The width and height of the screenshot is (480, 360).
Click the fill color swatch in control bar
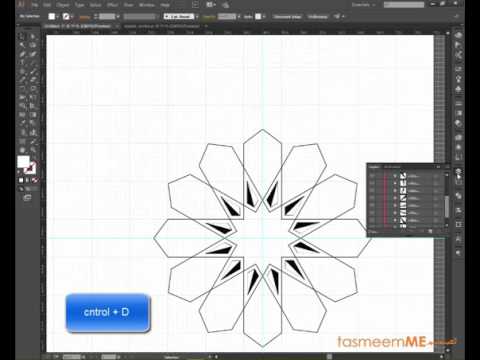pos(52,16)
